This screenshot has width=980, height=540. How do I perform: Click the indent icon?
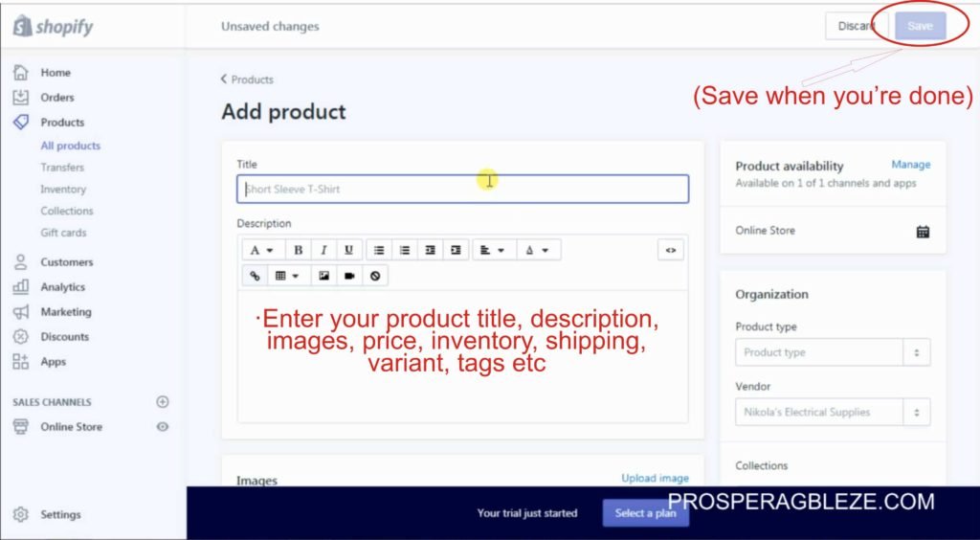tap(456, 250)
